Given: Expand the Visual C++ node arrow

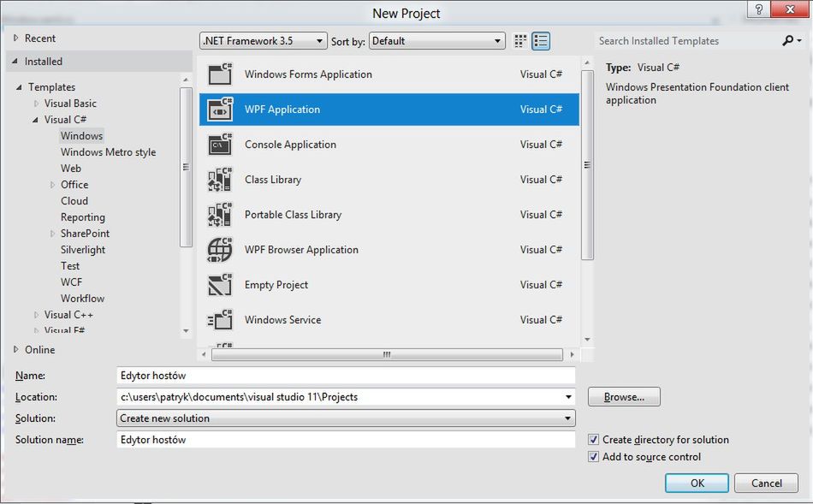Looking at the screenshot, I should [36, 315].
